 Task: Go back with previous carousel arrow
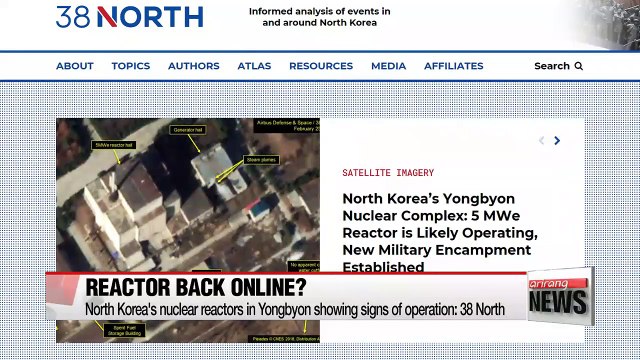click(542, 140)
